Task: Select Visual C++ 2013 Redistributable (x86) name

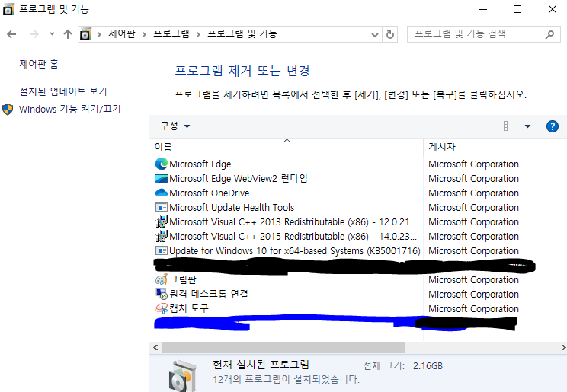Action: pyautogui.click(x=293, y=221)
